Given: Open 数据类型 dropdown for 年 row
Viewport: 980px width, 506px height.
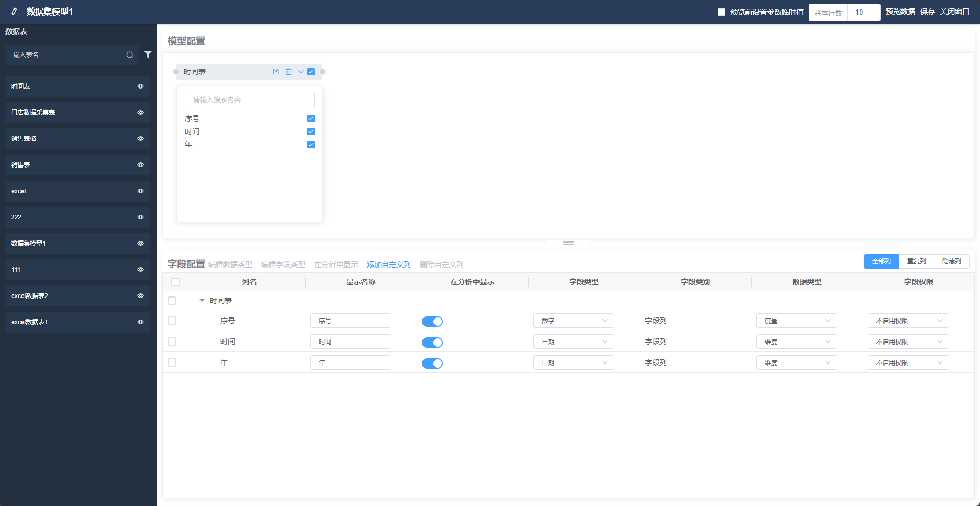Looking at the screenshot, I should [797, 362].
